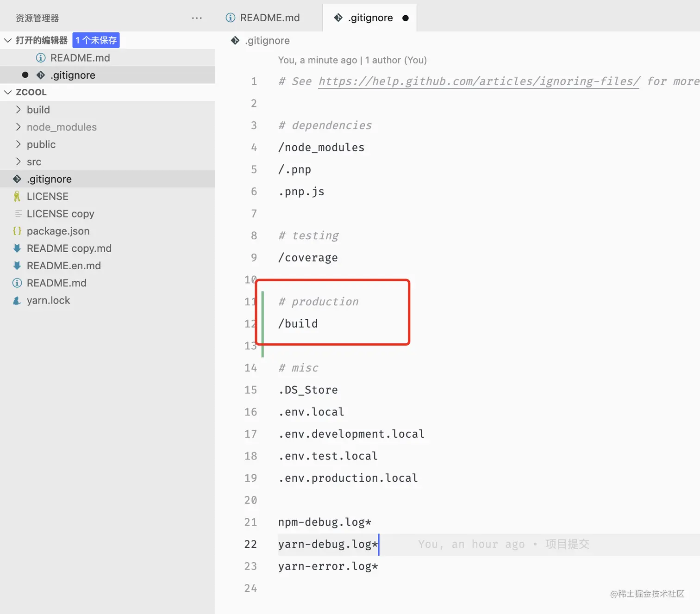700x614 pixels.
Task: Click the package.json braces icon
Action: [x=17, y=231]
